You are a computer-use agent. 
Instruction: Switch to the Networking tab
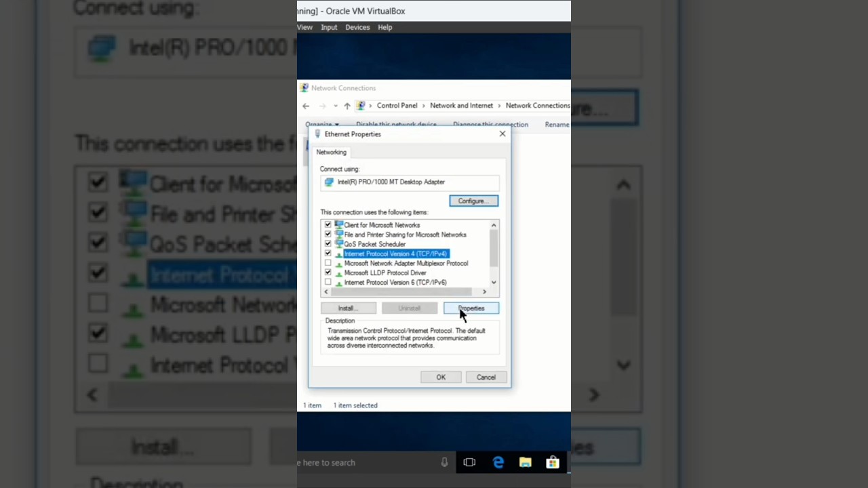coord(331,152)
